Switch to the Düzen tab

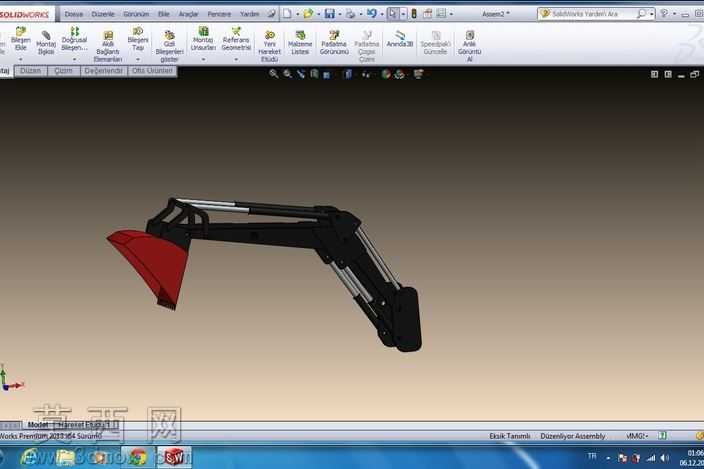click(31, 71)
